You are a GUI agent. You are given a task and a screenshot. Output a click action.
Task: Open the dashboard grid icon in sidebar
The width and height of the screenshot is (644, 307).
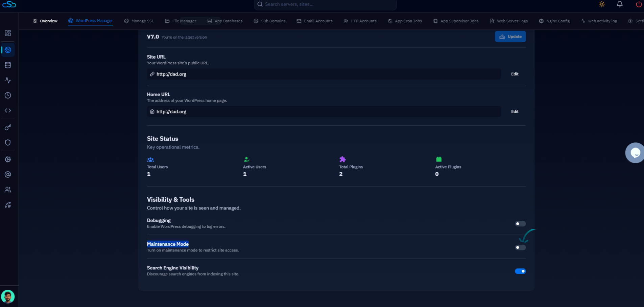click(8, 33)
